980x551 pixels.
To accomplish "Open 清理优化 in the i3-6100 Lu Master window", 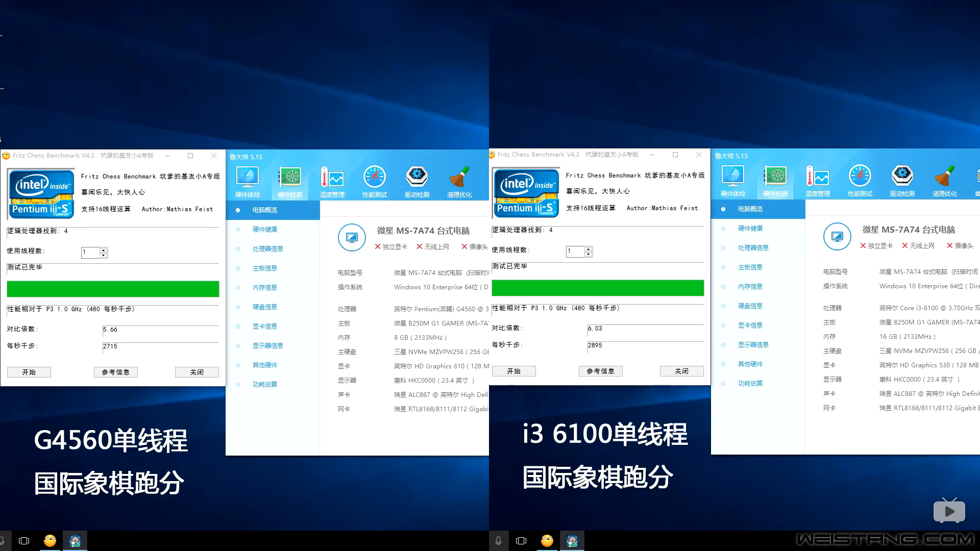I will click(x=945, y=181).
